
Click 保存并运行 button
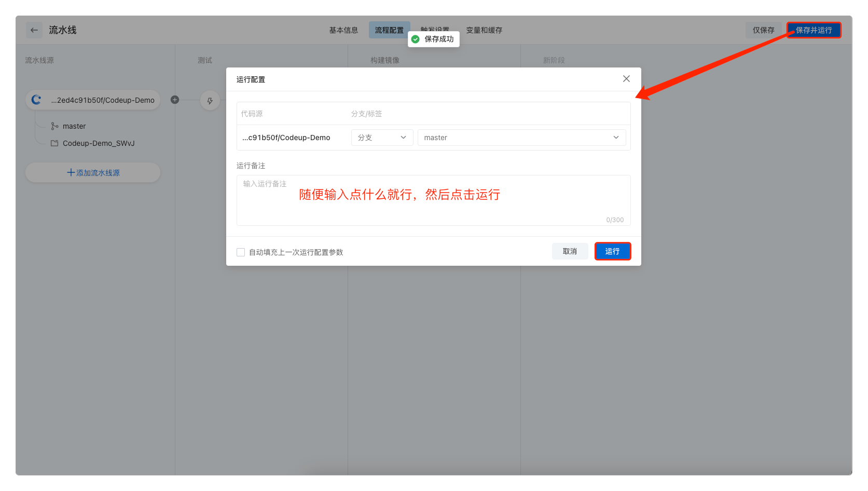point(814,30)
